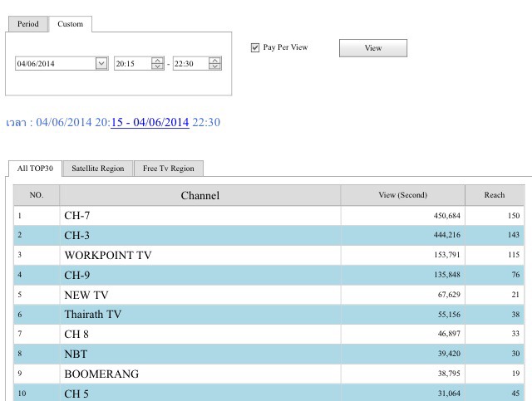Screen dimensions: 532x401
Task: Select the CH-7 channel cell
Action: [200, 216]
